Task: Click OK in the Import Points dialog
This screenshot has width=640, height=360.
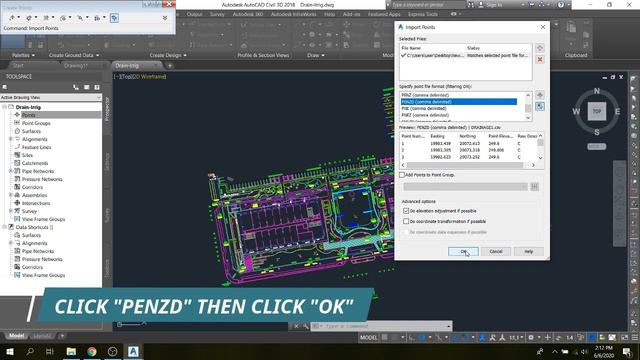Action: pyautogui.click(x=463, y=251)
